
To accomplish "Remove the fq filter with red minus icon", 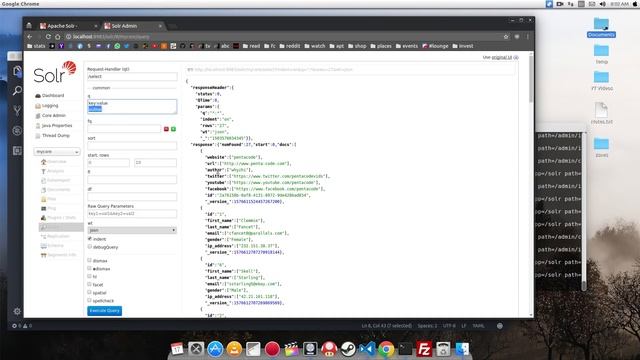I will click(x=166, y=129).
